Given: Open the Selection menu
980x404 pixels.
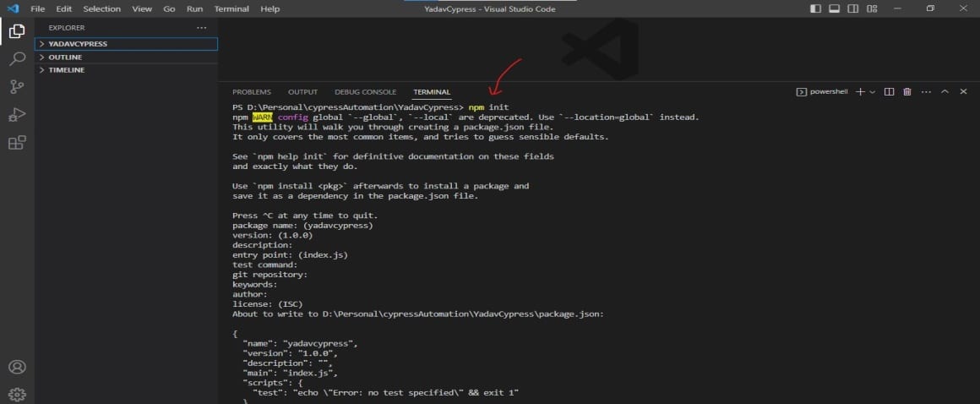Looking at the screenshot, I should [102, 8].
